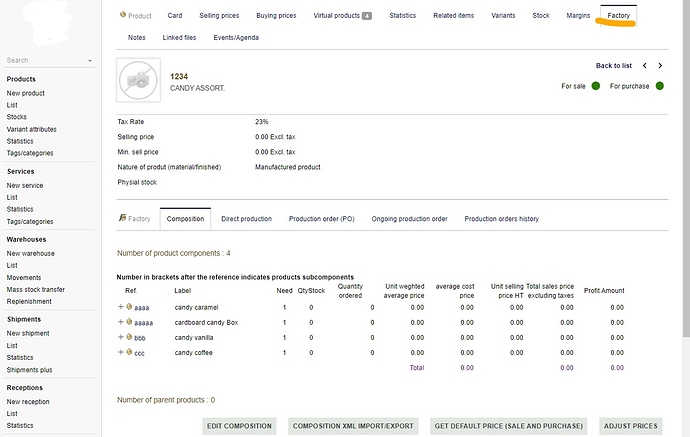Image resolution: width=690 pixels, height=437 pixels.
Task: Open component reference link aaaa
Action: 142,308
